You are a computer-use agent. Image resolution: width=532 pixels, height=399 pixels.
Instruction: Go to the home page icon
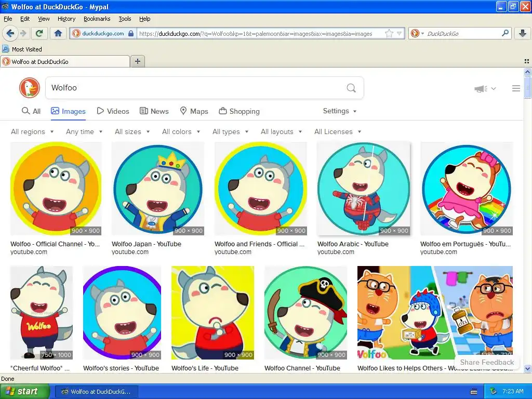tap(58, 33)
